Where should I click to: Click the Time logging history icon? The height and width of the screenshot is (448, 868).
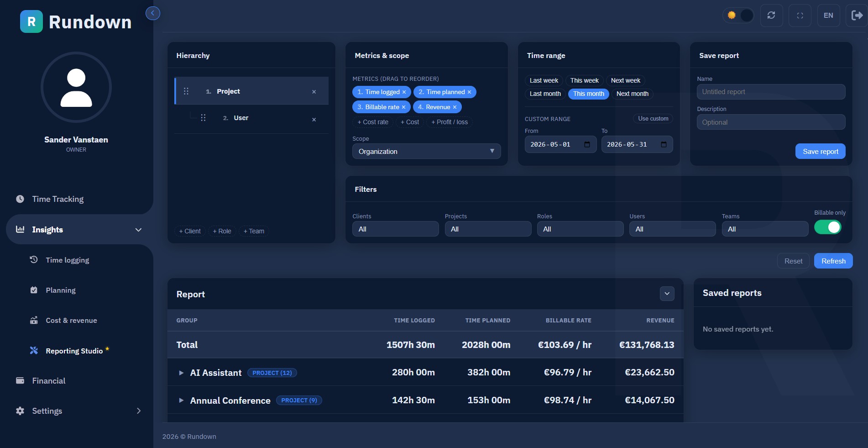[x=34, y=259]
